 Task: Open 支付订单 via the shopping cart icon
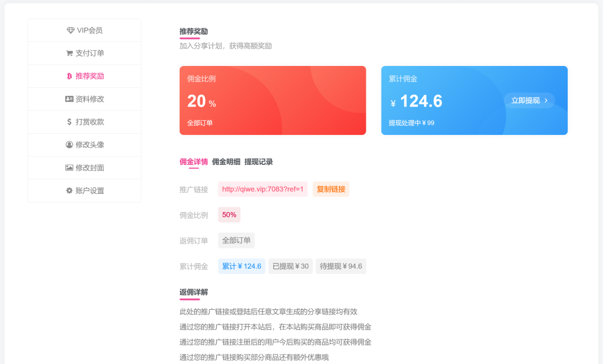click(x=69, y=52)
